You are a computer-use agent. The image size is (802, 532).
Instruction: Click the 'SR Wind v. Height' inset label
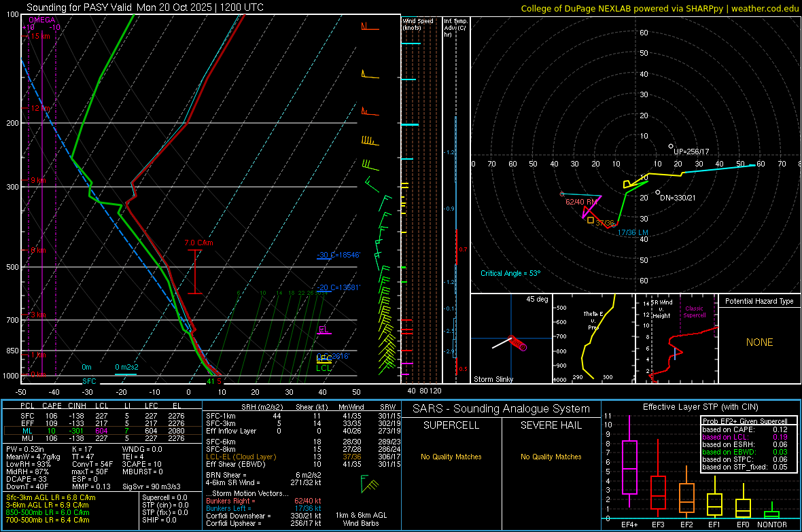point(661,309)
